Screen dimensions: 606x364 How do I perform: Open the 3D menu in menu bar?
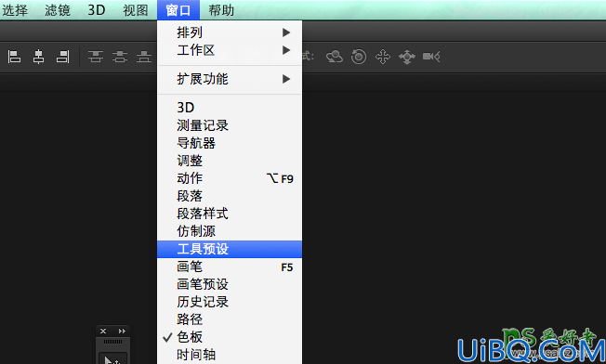coord(97,10)
